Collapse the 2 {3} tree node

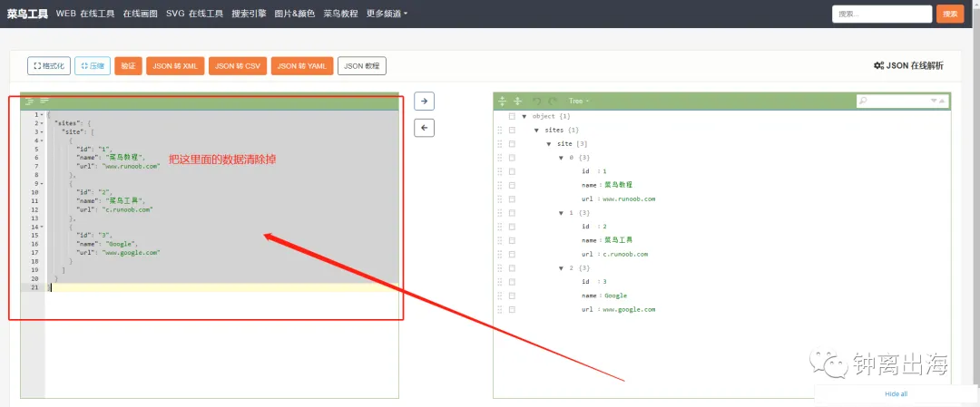[x=562, y=267]
